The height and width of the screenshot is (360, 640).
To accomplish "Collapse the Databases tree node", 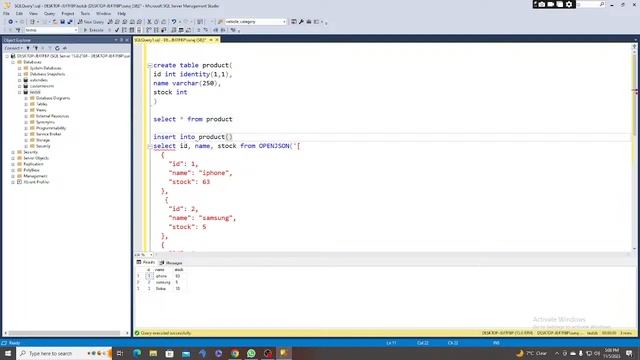I will [13, 62].
